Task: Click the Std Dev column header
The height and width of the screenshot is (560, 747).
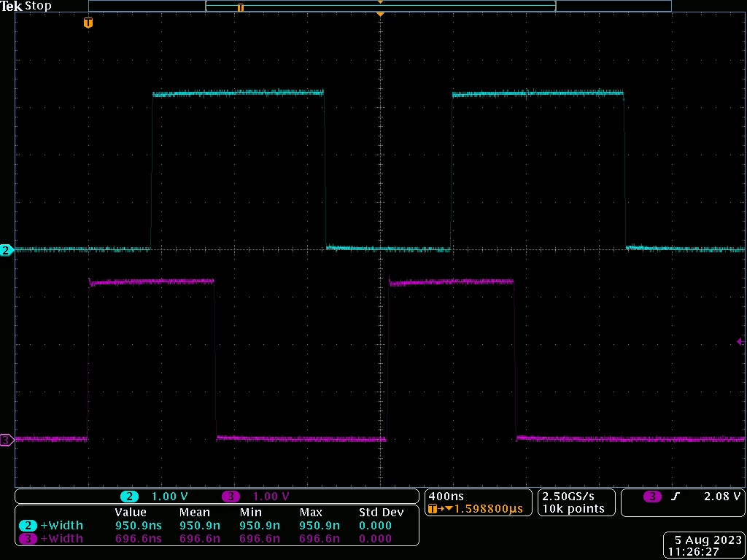Action: tap(381, 513)
